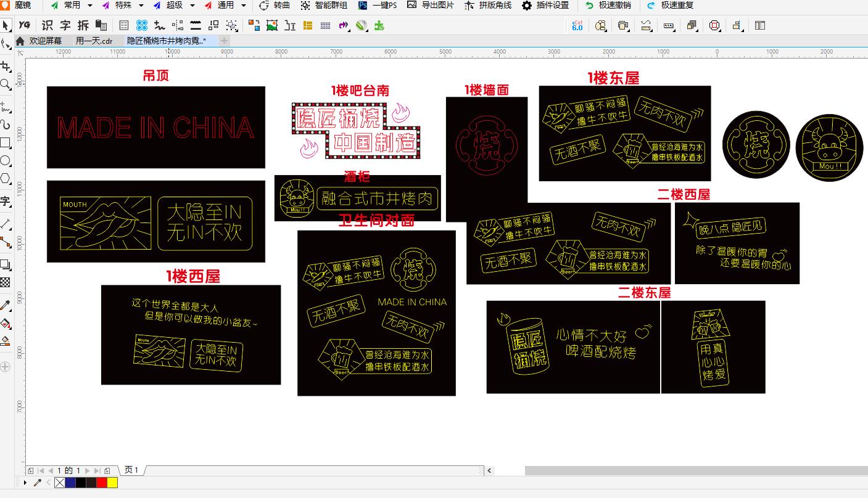Expand the 常用 dropdown arrow
Viewport: 868px width, 498px height.
(x=89, y=5)
